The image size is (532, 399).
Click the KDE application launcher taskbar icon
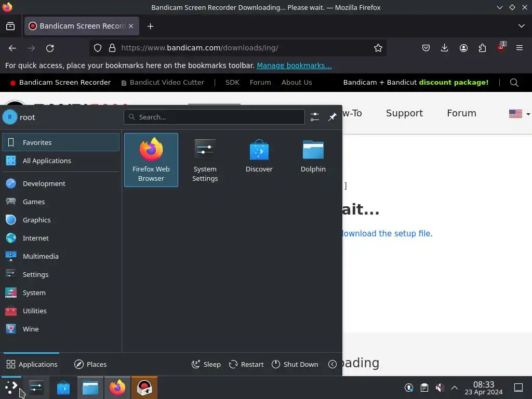coord(11,388)
